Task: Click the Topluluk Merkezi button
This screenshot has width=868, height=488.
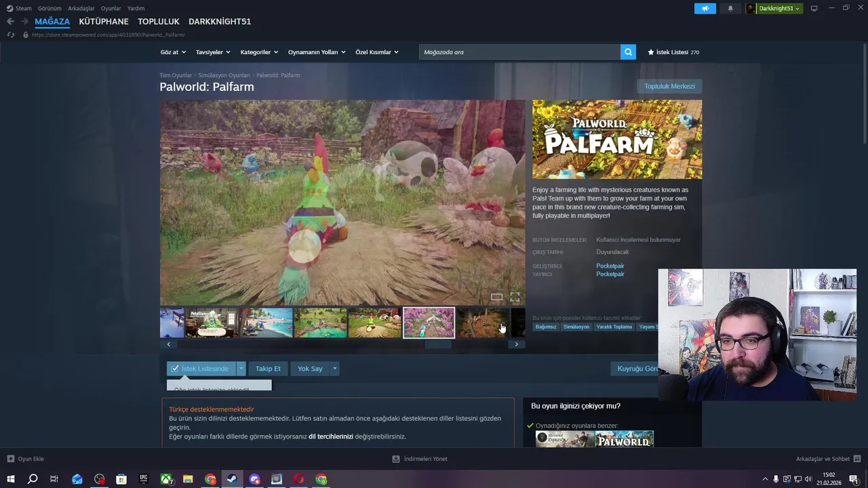Action: tap(669, 86)
